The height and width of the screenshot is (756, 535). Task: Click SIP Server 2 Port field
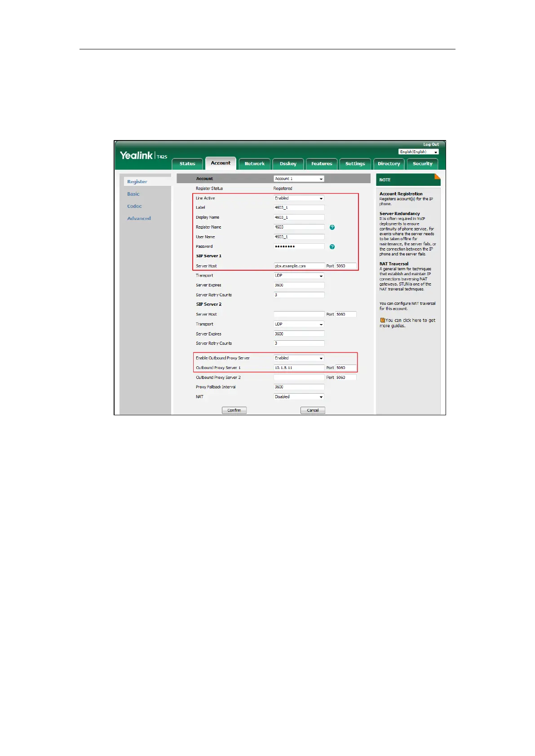(346, 314)
